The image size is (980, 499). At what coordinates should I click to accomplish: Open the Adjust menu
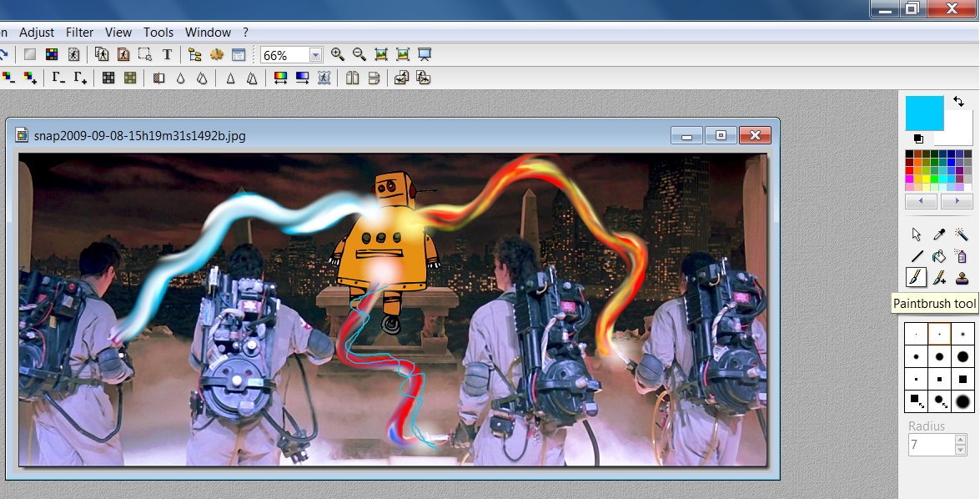(36, 32)
